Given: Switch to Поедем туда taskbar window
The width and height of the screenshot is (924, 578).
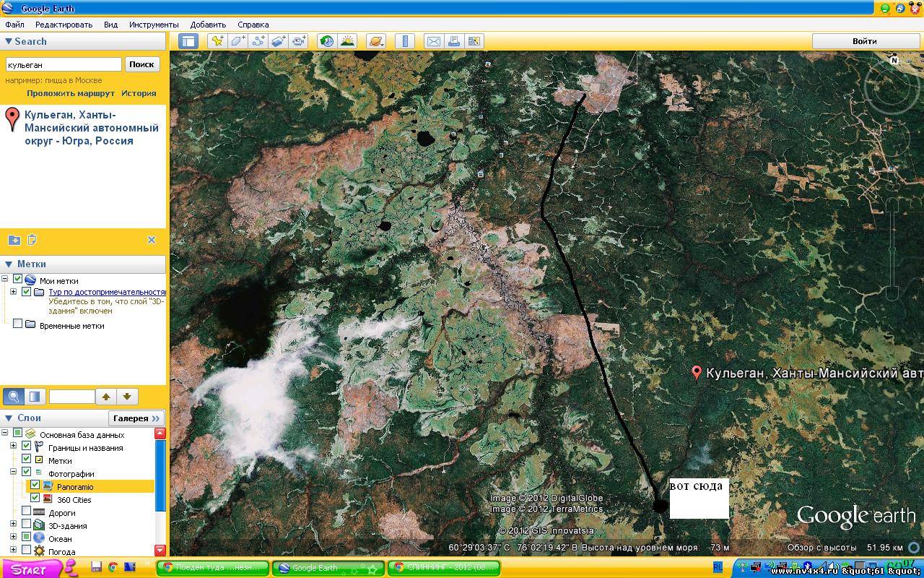Looking at the screenshot, I should tap(212, 568).
